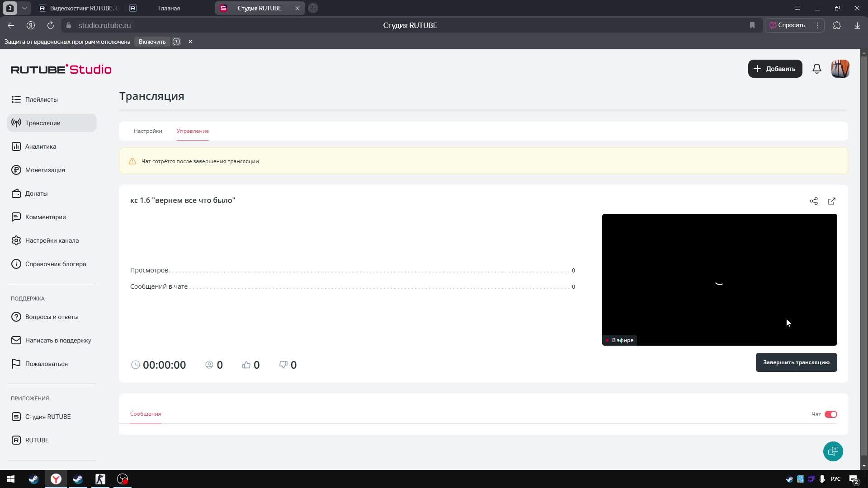Click the Yandex home icon in toolbar

(x=31, y=25)
